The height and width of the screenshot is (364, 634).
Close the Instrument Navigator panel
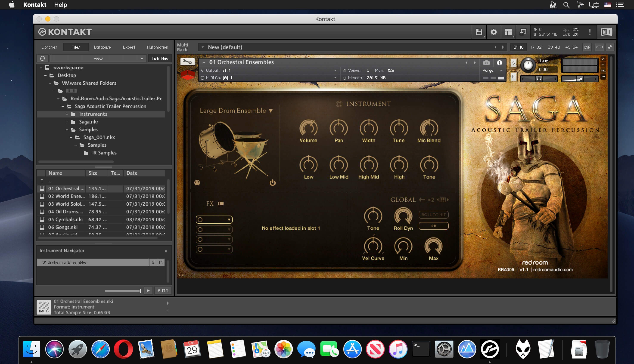click(x=166, y=251)
